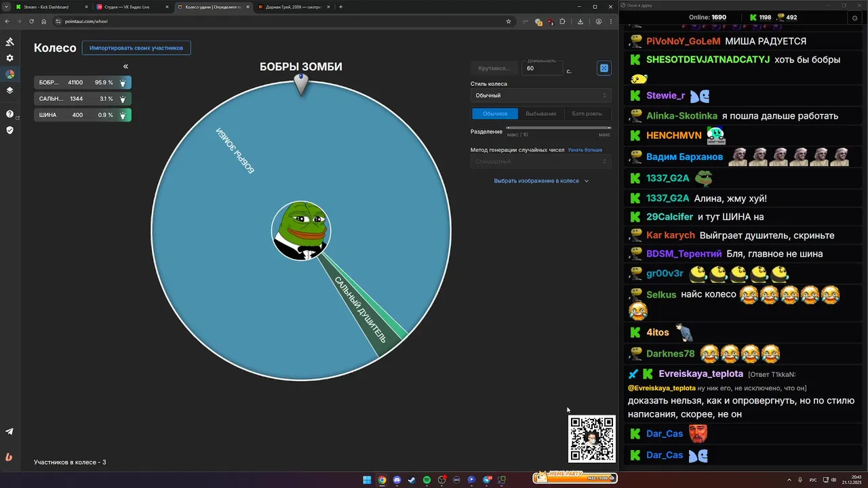Screen dimensions: 868x488
Task: Open the browser extensions puzzle icon
Action: 562,21
